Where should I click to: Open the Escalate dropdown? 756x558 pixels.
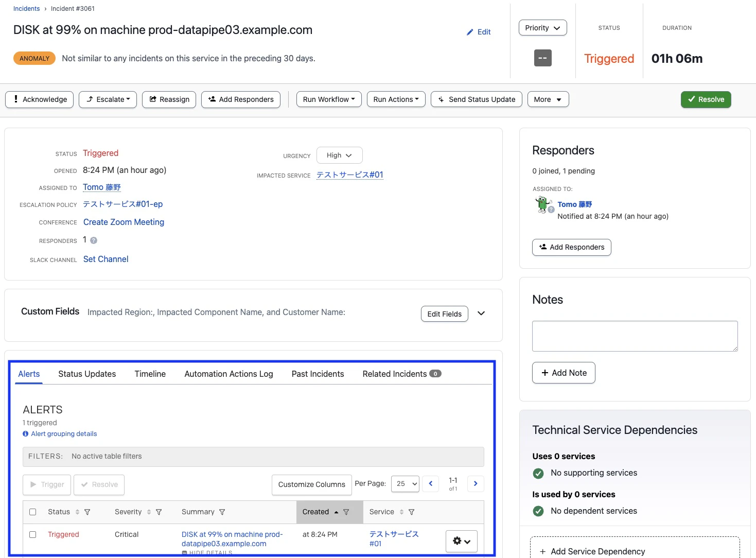point(108,99)
